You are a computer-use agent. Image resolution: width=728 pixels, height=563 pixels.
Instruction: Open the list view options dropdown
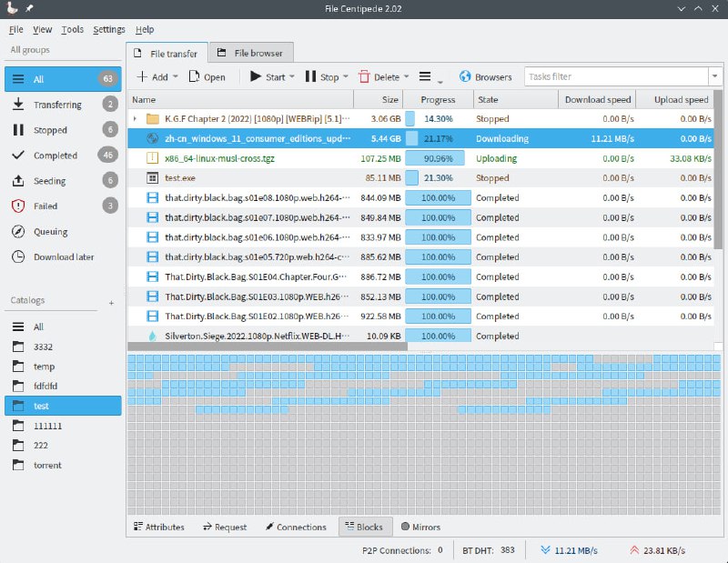coord(428,77)
